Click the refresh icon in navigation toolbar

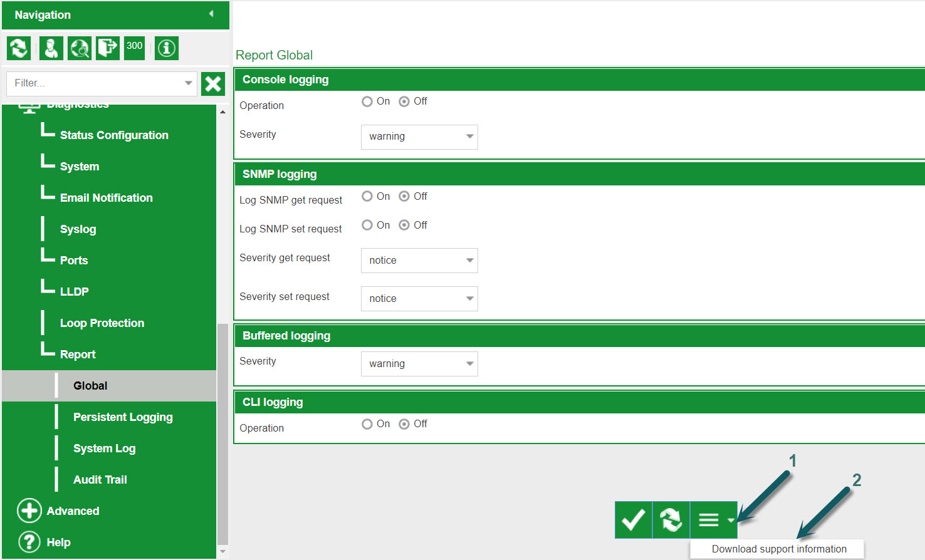point(19,48)
